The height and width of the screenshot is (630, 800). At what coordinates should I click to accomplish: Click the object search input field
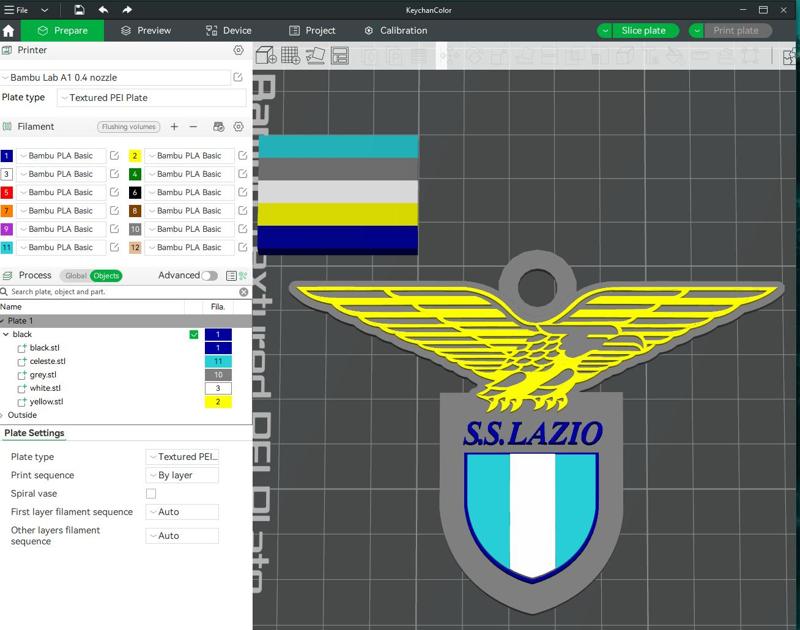click(x=122, y=292)
